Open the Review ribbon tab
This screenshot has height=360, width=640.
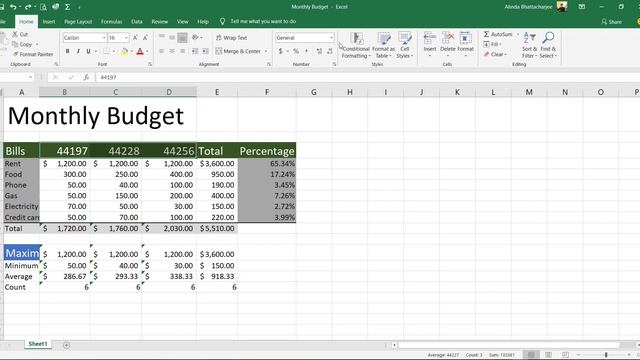coord(160,22)
